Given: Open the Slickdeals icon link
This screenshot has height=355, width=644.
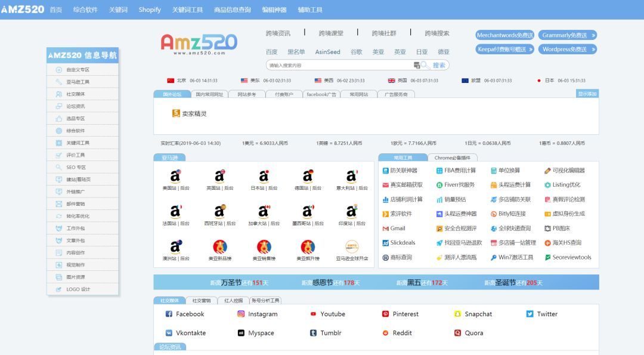Looking at the screenshot, I should tap(386, 243).
